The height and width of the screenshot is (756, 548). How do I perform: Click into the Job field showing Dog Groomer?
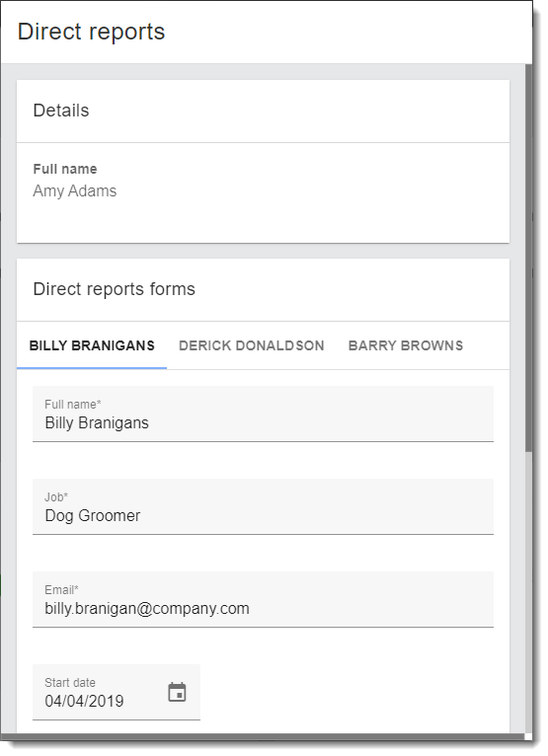coord(263,506)
